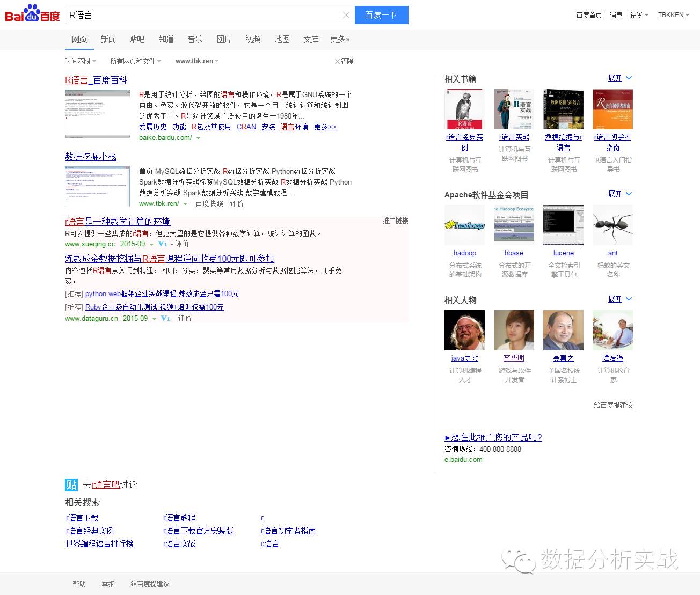
Task: Click the 清除 clear filters link
Action: point(344,61)
